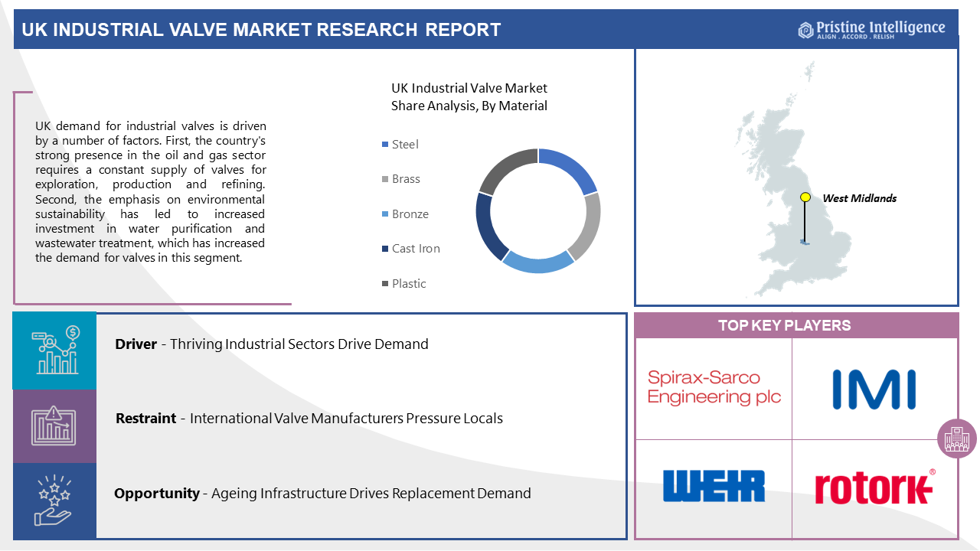The width and height of the screenshot is (980, 551).
Task: Click the 'Brass' legend label
Action: (x=406, y=179)
